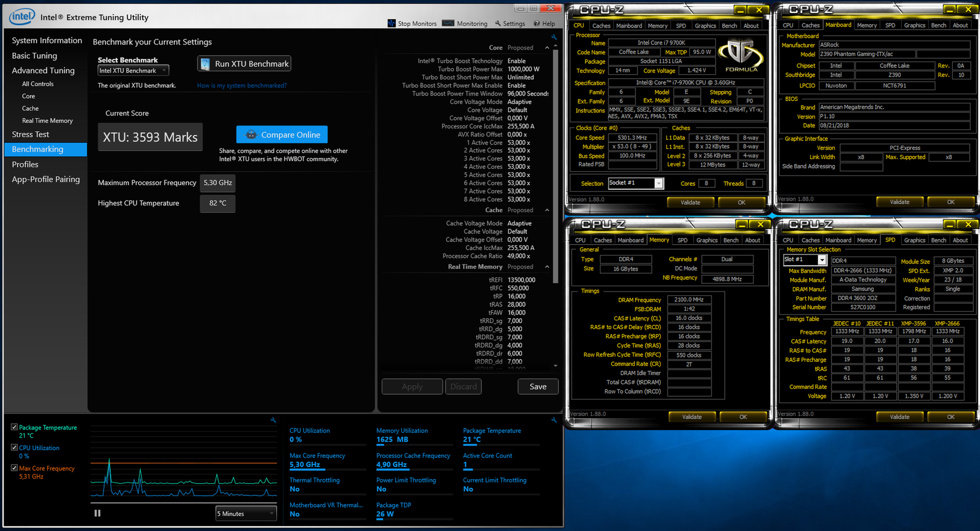
Task: Click the Compare Online icon
Action: 251,135
